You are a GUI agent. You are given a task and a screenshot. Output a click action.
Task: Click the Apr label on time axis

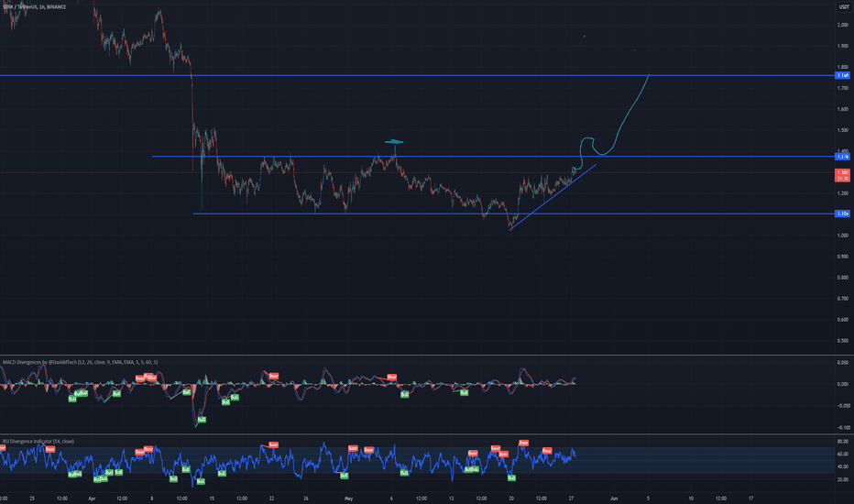[92, 499]
